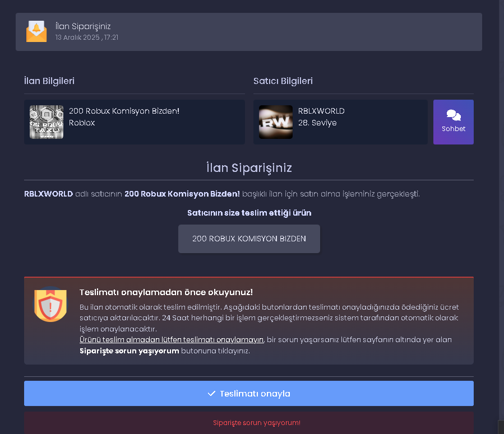Click the İlan Bilgileri section heading
Image resolution: width=504 pixels, height=434 pixels.
pyautogui.click(x=49, y=81)
